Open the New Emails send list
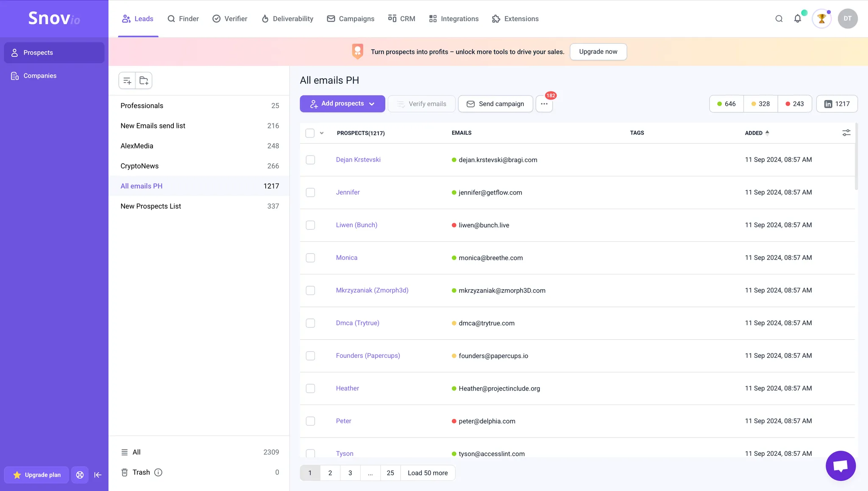 199,126
